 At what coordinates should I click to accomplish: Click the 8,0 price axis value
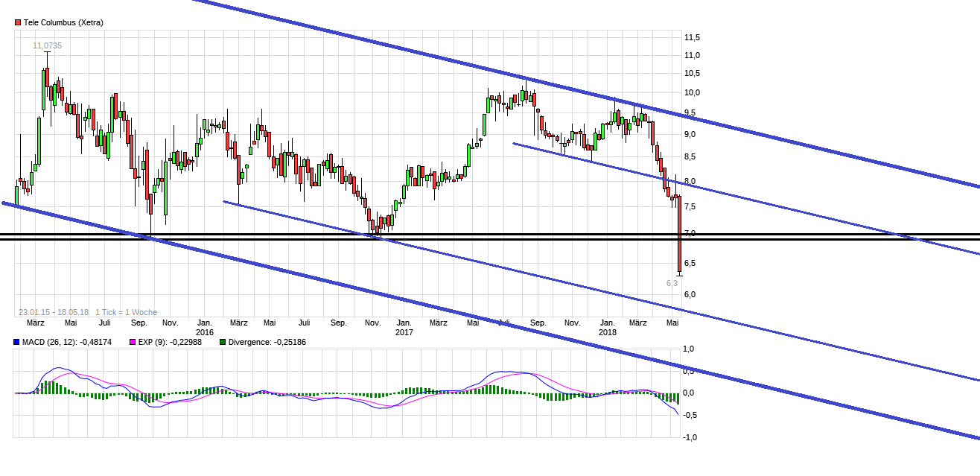click(689, 182)
